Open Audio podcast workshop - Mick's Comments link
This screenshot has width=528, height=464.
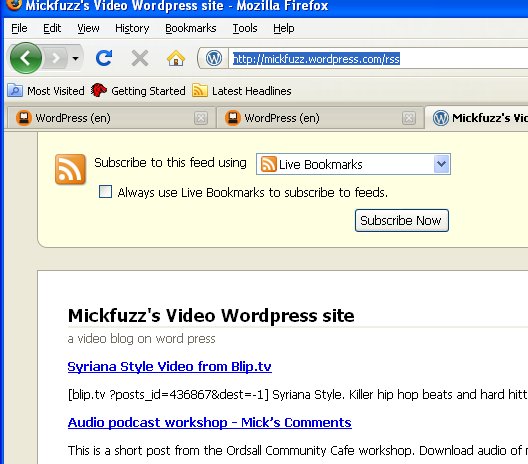[209, 423]
